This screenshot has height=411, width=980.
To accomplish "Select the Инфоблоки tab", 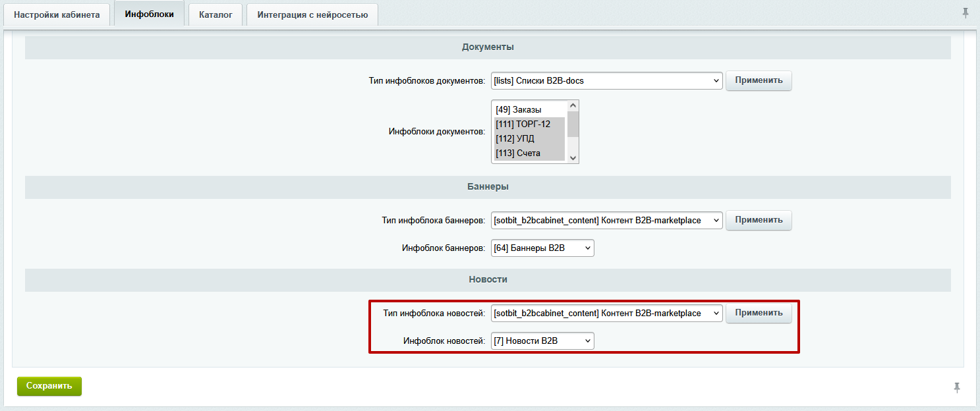I will coord(149,14).
